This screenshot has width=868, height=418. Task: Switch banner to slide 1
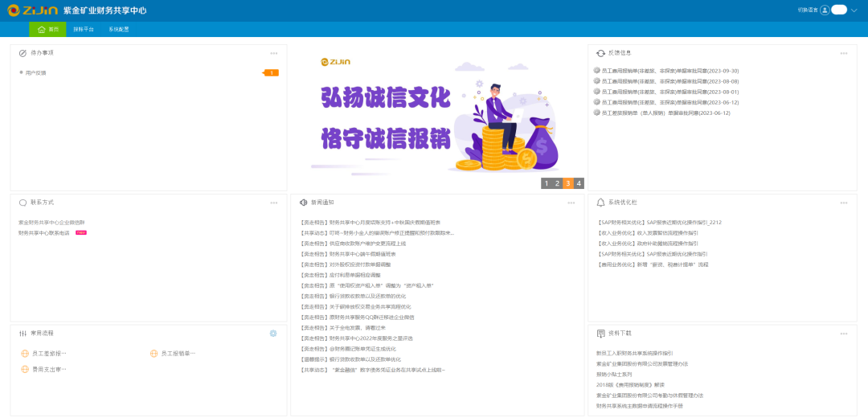coord(547,183)
